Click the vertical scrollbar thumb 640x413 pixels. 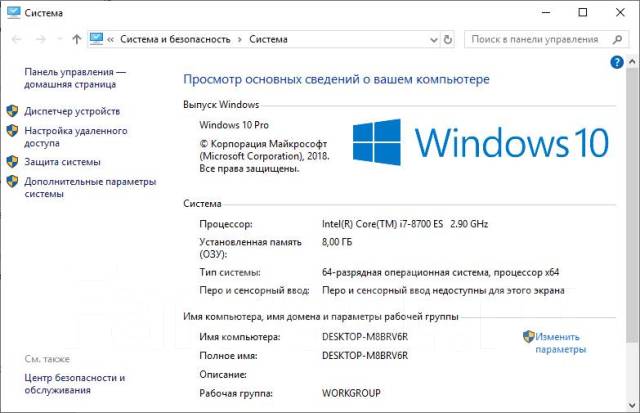coord(632,206)
